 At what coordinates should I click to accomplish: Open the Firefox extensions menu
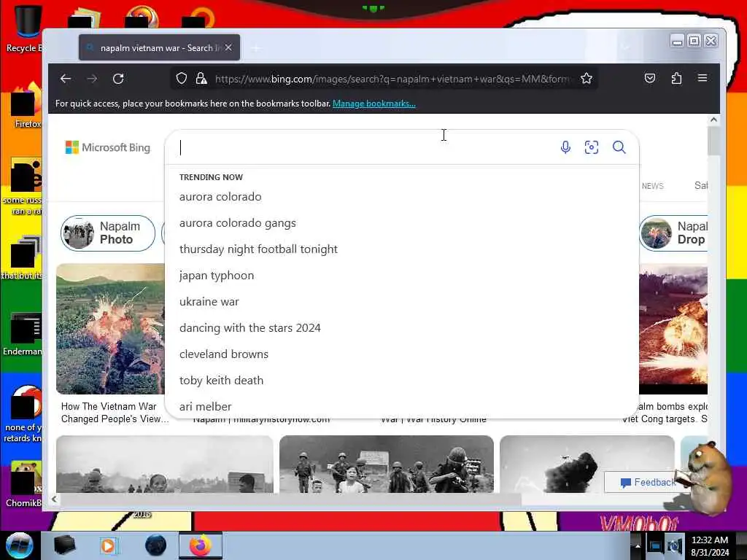676,78
